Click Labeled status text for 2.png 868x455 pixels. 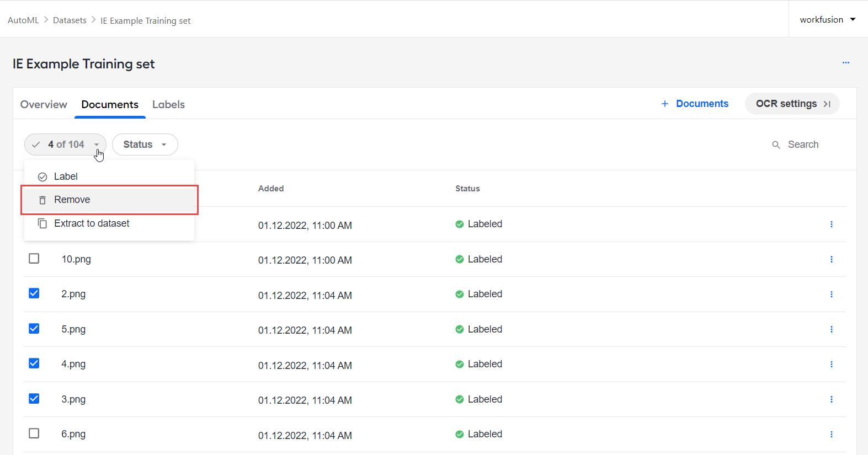pyautogui.click(x=485, y=294)
